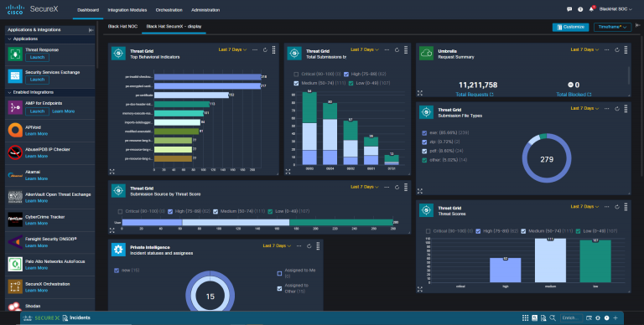Viewport: 644px width, 325px height.
Task: Open Last 7 Days in Threat Scores widget
Action: click(584, 207)
